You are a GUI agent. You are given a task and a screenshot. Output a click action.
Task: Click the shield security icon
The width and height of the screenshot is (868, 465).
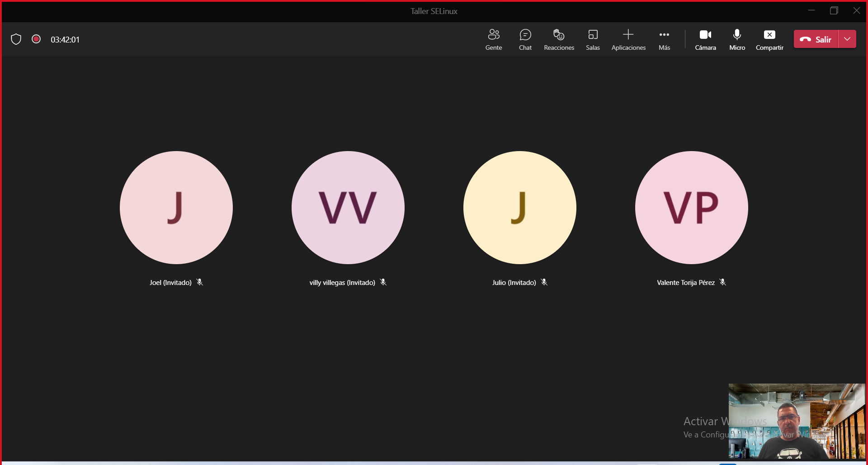tap(16, 39)
